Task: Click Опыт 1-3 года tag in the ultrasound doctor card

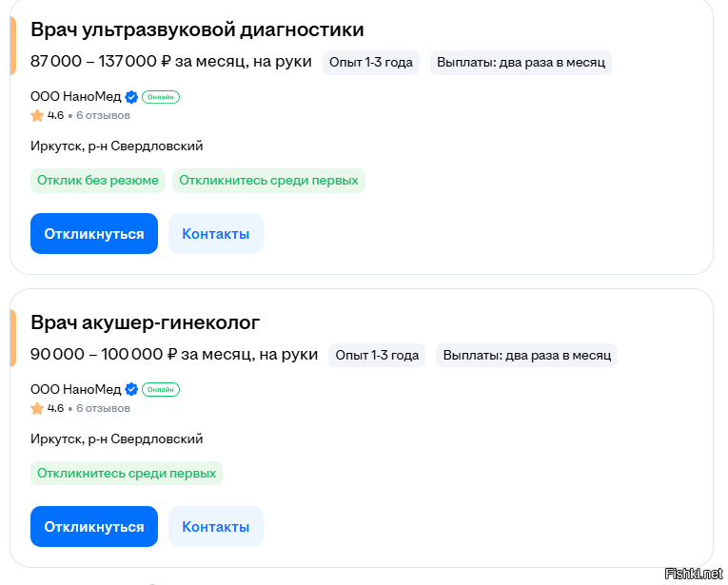Action: pyautogui.click(x=371, y=63)
